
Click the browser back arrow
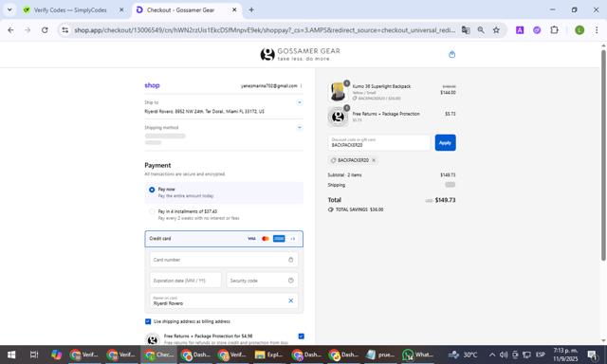10,29
